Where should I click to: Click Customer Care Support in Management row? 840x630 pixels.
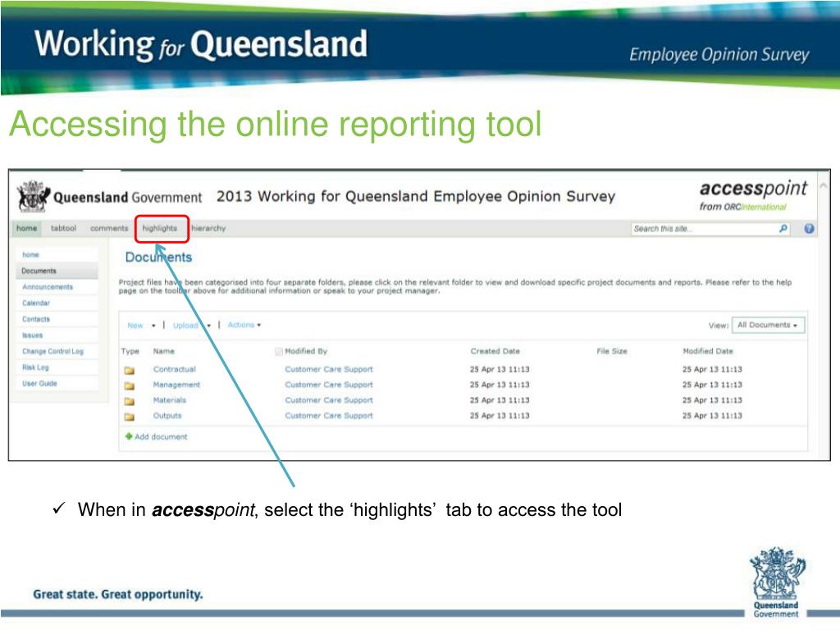328,385
